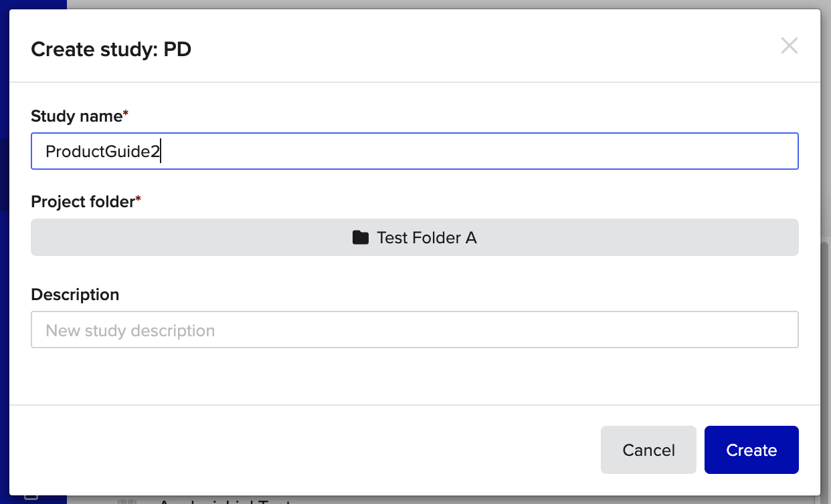Click the 'New study description' placeholder text
Viewport: 831px width, 504px height.
[x=130, y=330]
